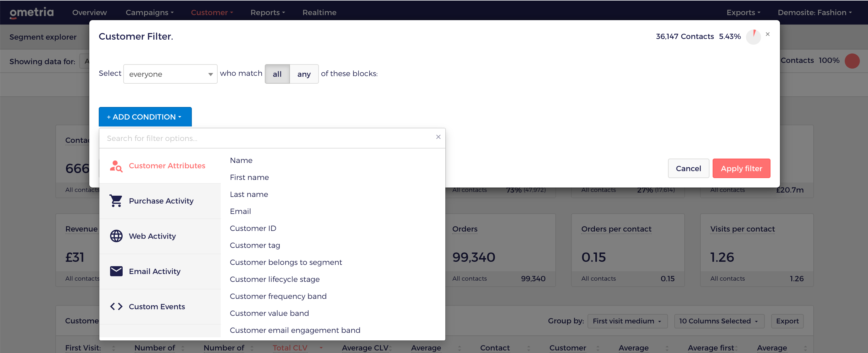Go to the Realtime page
The width and height of the screenshot is (868, 353).
click(x=319, y=13)
